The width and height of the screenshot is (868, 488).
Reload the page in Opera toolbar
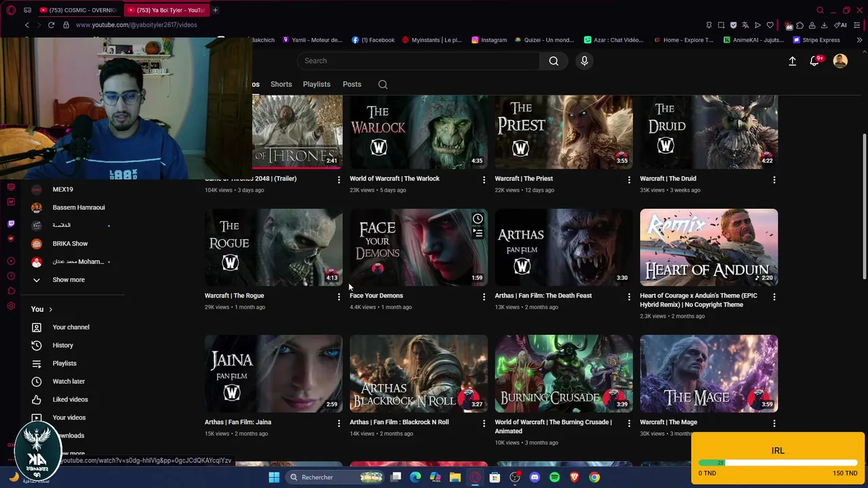pyautogui.click(x=51, y=25)
